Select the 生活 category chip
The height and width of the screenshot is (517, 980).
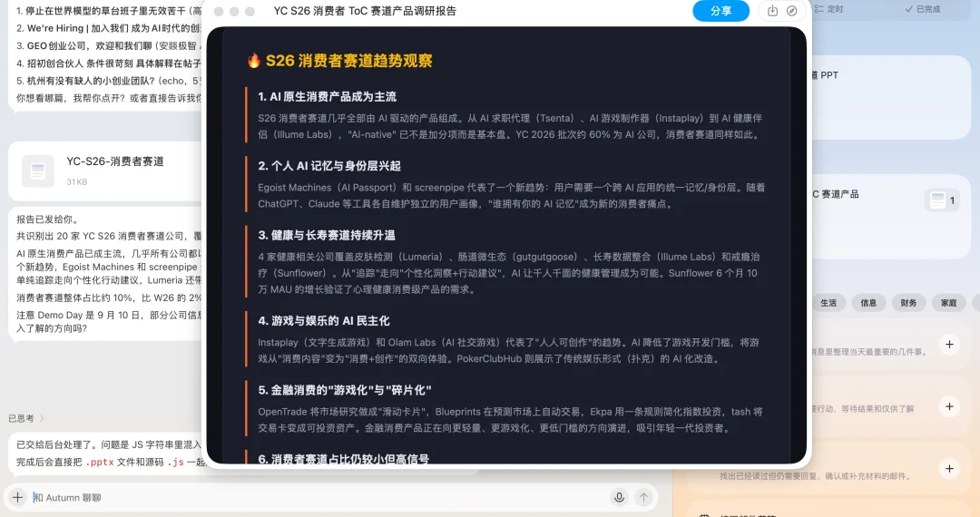point(828,303)
